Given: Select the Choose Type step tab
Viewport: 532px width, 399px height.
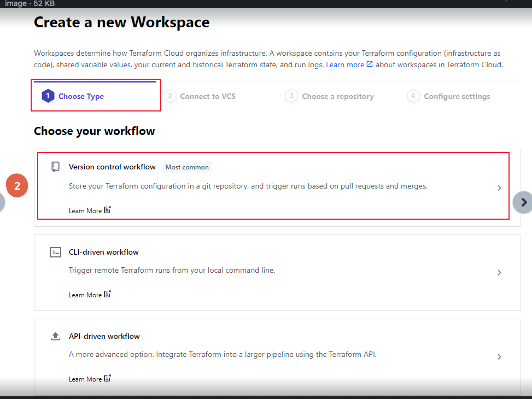Looking at the screenshot, I should tap(95, 96).
